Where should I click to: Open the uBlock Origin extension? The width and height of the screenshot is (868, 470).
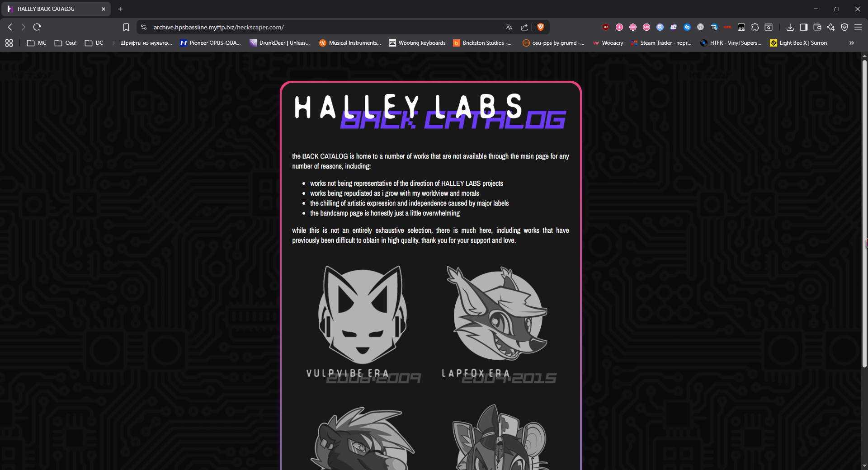click(606, 27)
